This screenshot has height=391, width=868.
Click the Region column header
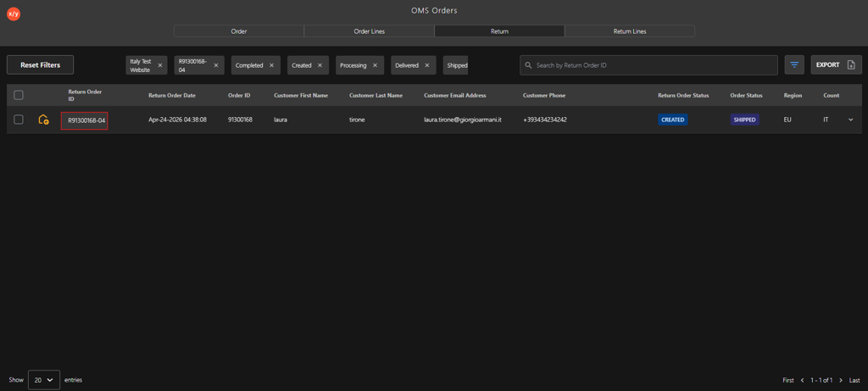793,95
